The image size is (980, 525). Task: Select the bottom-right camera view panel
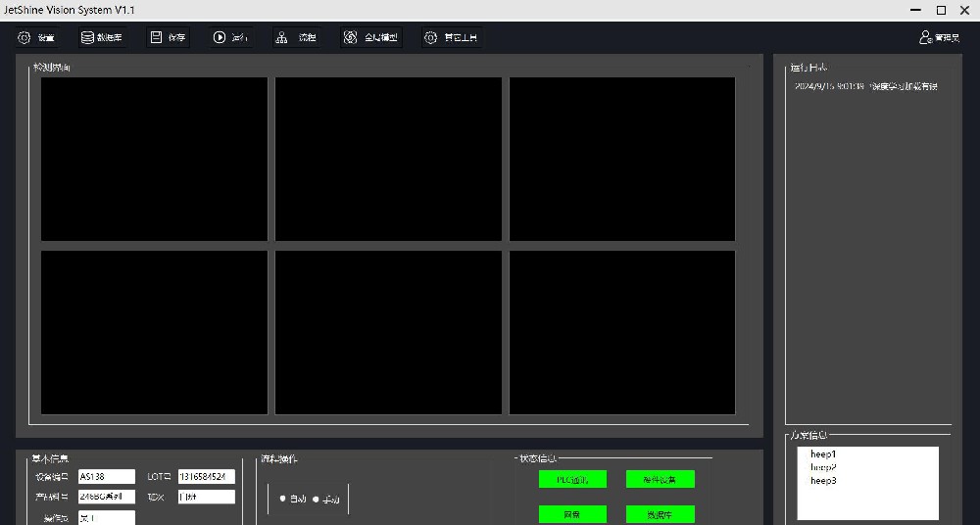coord(622,332)
